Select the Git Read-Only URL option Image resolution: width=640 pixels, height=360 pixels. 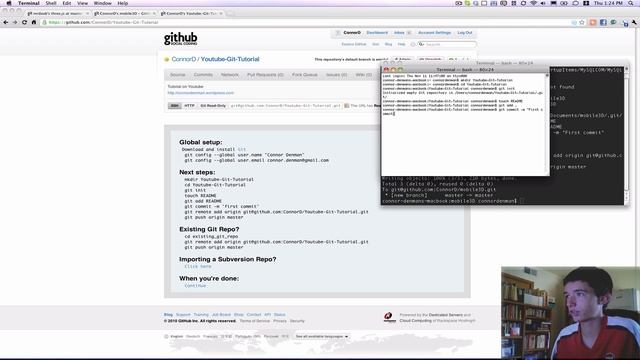(213, 106)
